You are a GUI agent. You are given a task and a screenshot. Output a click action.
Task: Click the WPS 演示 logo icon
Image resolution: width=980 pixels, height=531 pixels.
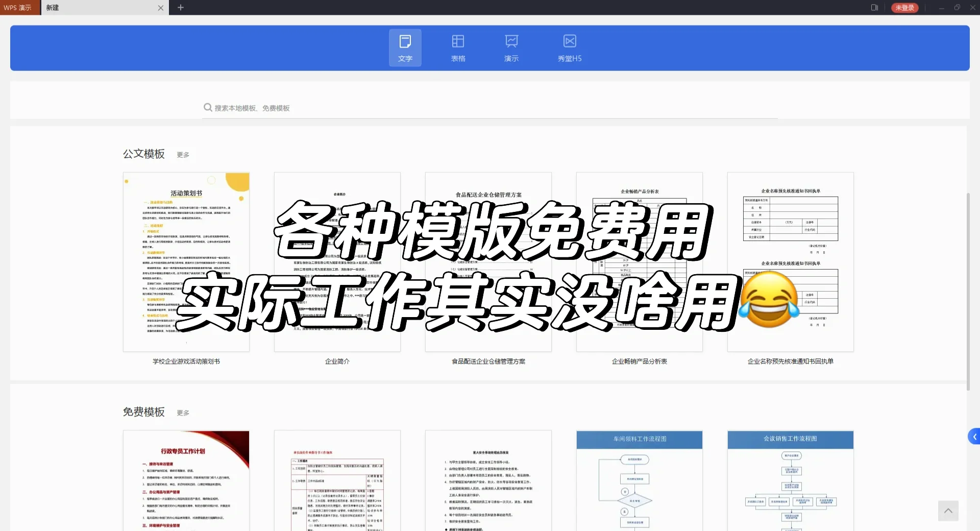[19, 8]
